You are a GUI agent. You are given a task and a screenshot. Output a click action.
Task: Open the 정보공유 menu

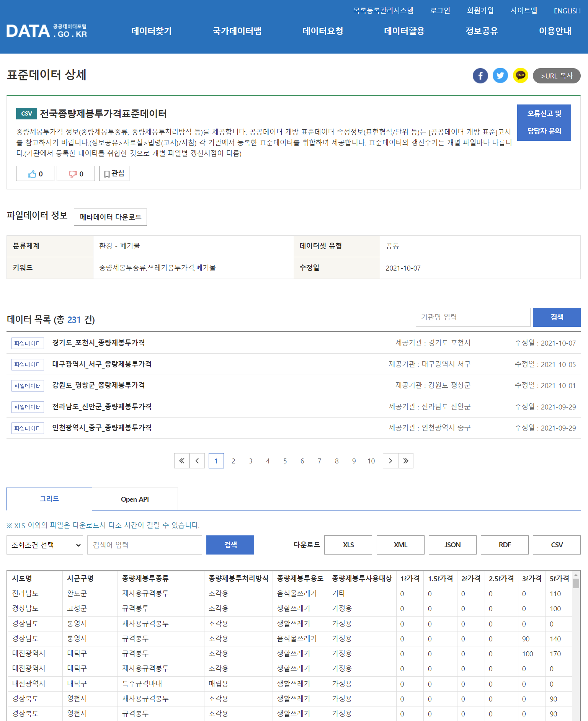click(482, 31)
